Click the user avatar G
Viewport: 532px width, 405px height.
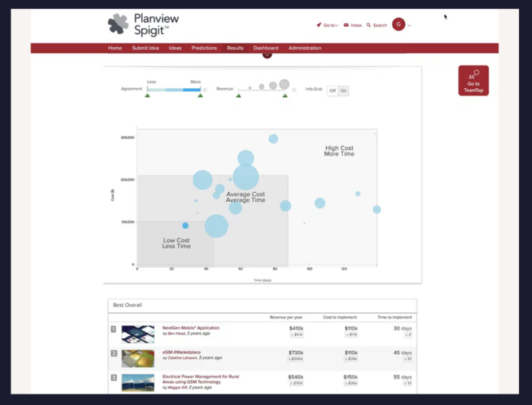tap(399, 24)
